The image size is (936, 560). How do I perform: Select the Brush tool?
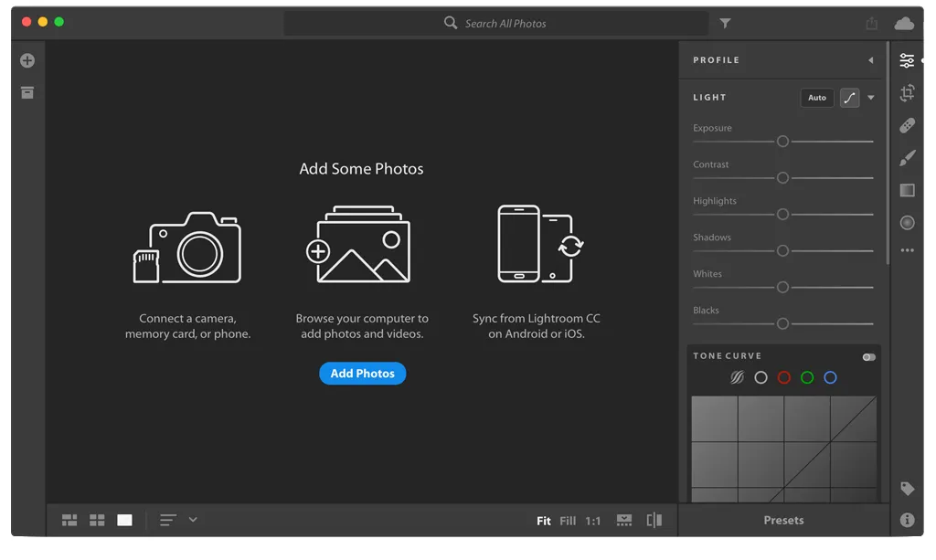(x=908, y=157)
